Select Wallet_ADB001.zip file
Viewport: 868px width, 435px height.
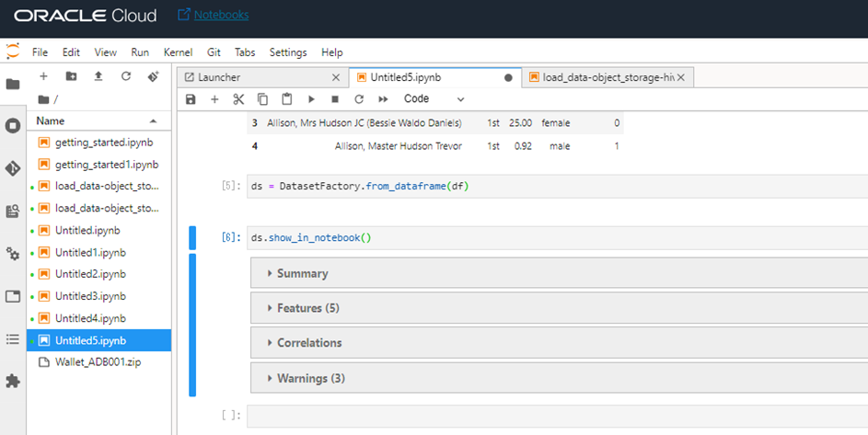pos(98,362)
